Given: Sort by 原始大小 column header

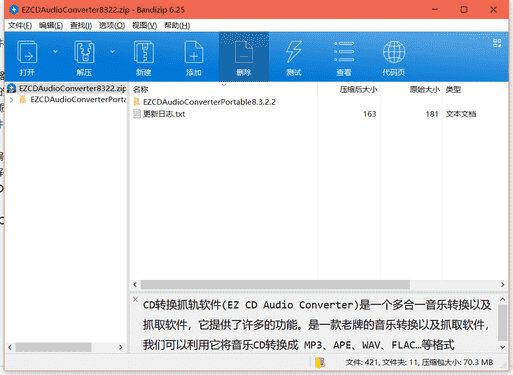Looking at the screenshot, I should pos(424,89).
